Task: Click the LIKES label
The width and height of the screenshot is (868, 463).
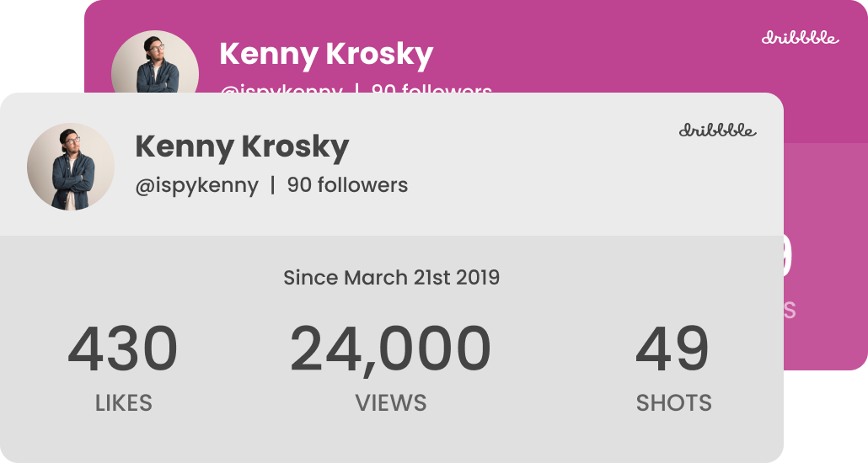Action: [x=123, y=402]
